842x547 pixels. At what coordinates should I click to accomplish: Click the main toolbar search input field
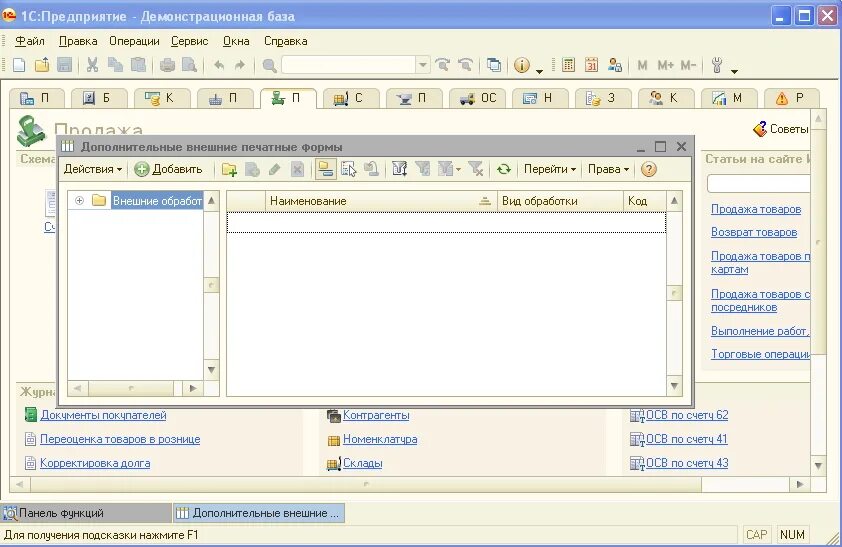[x=349, y=65]
